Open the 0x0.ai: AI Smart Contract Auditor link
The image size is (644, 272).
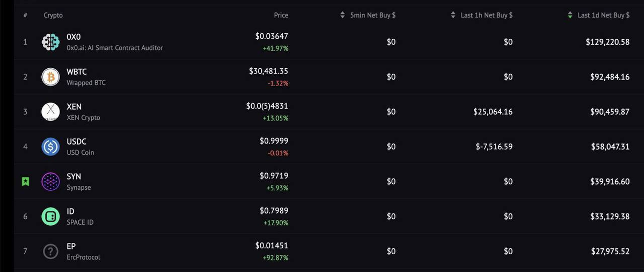[x=114, y=48]
